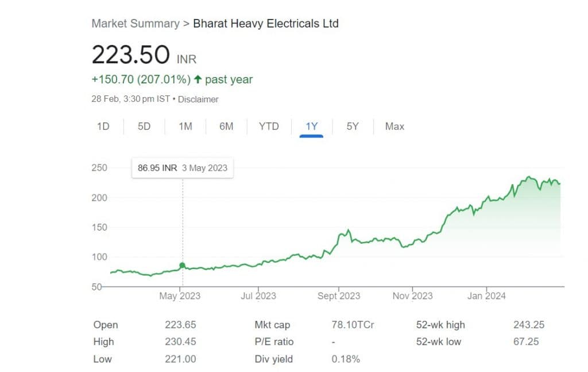This screenshot has height=372, width=588.
Task: Switch to the 5D chart range
Action: pyautogui.click(x=144, y=126)
